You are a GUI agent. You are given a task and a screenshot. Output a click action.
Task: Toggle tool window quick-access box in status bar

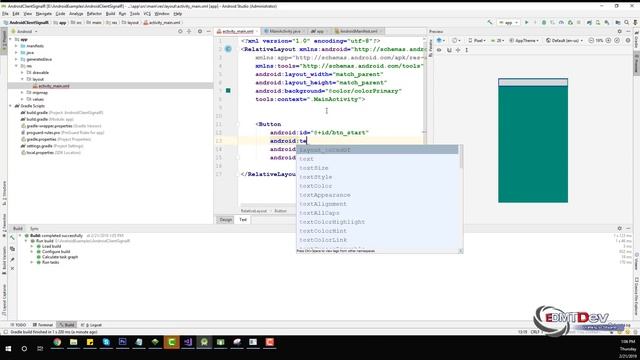click(x=5, y=332)
